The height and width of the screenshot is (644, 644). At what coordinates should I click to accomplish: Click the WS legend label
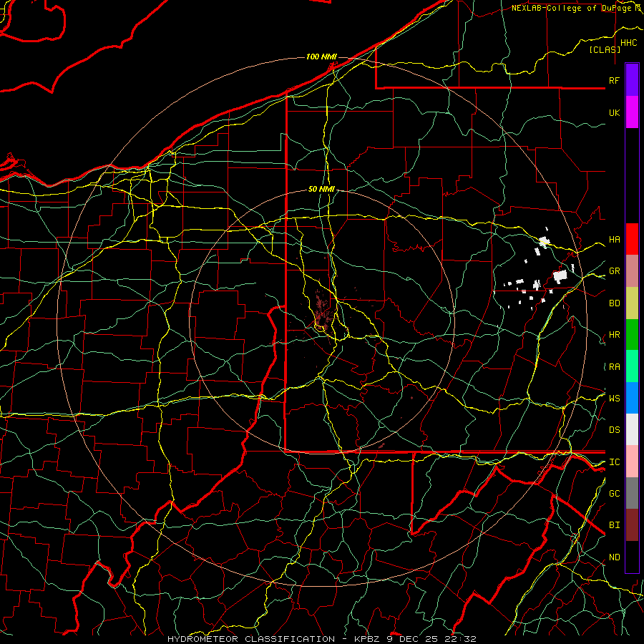[615, 399]
